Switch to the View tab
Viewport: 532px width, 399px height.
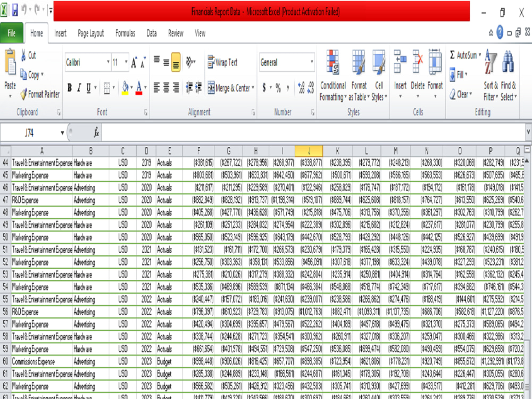[200, 33]
